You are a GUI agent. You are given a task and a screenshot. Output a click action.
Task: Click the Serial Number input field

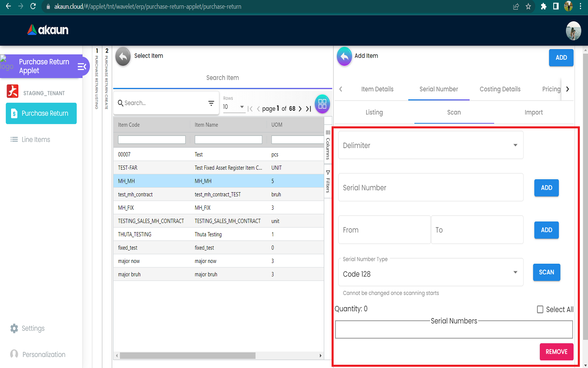coord(431,188)
